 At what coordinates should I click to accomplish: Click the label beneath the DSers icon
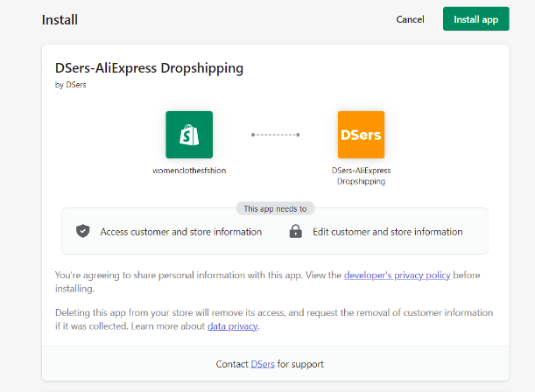361,176
